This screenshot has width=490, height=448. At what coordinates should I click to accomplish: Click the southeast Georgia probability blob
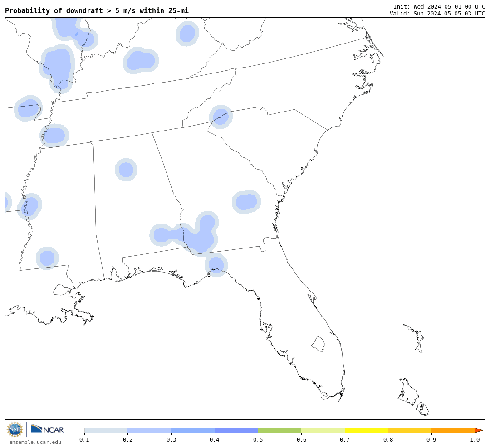click(246, 202)
